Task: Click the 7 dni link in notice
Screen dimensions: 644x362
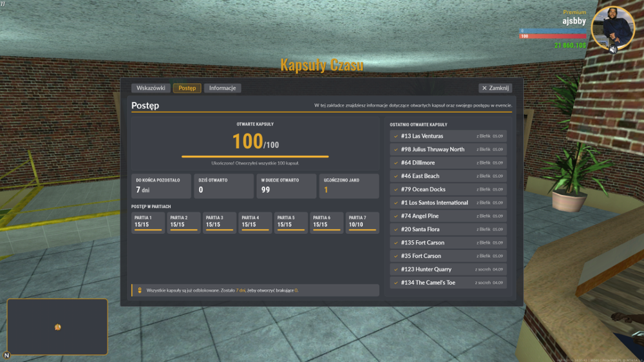Action: 241,290
